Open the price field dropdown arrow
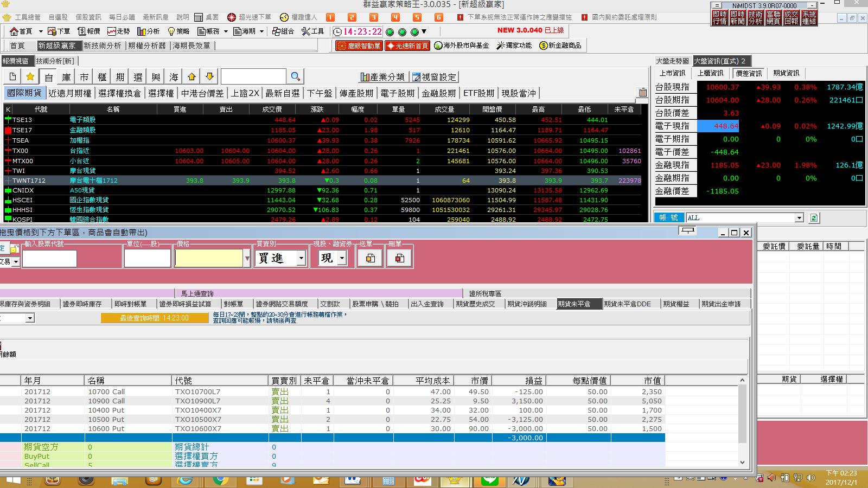 [x=247, y=259]
